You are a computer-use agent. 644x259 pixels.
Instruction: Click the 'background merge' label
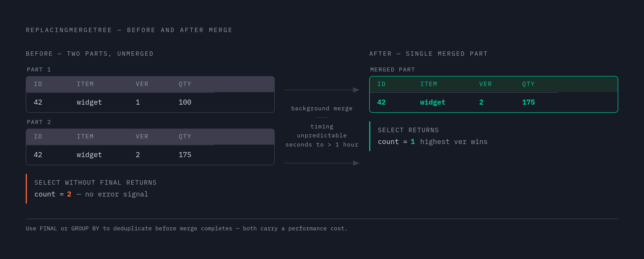coord(322,109)
